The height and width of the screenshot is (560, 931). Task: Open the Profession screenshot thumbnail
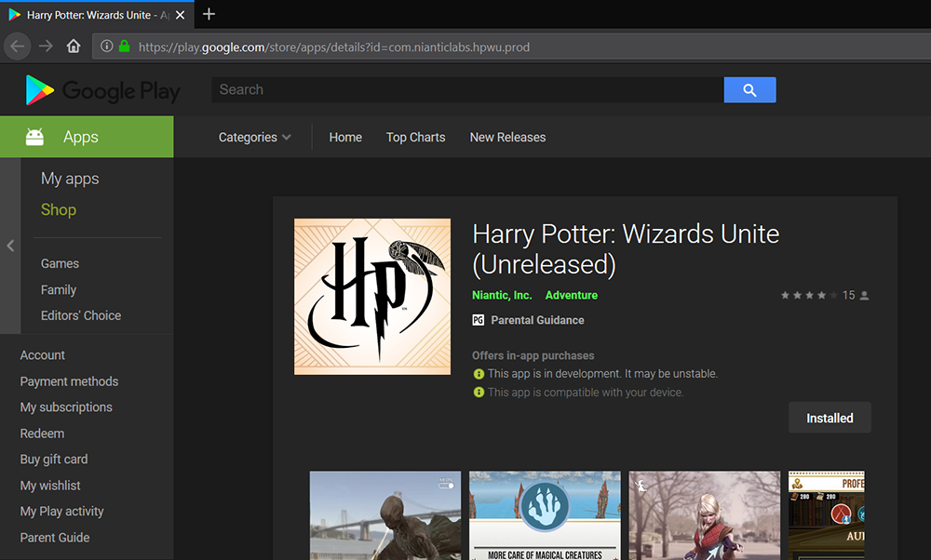pos(827,515)
